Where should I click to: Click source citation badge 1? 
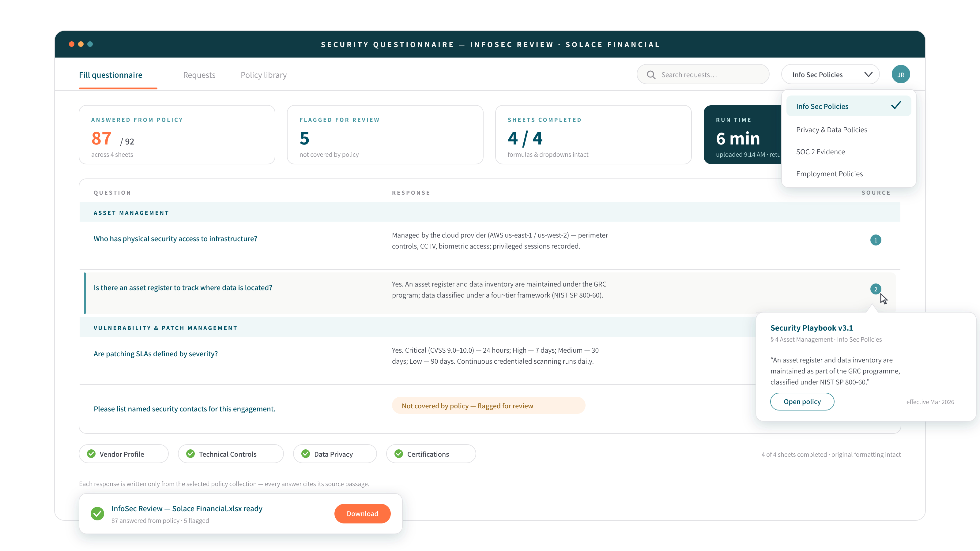[x=875, y=240]
